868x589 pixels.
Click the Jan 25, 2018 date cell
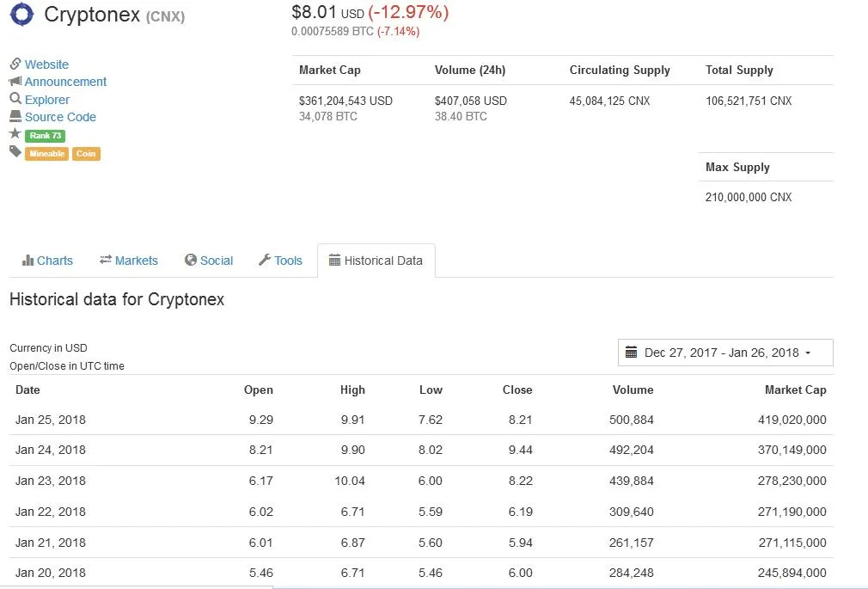pyautogui.click(x=51, y=420)
